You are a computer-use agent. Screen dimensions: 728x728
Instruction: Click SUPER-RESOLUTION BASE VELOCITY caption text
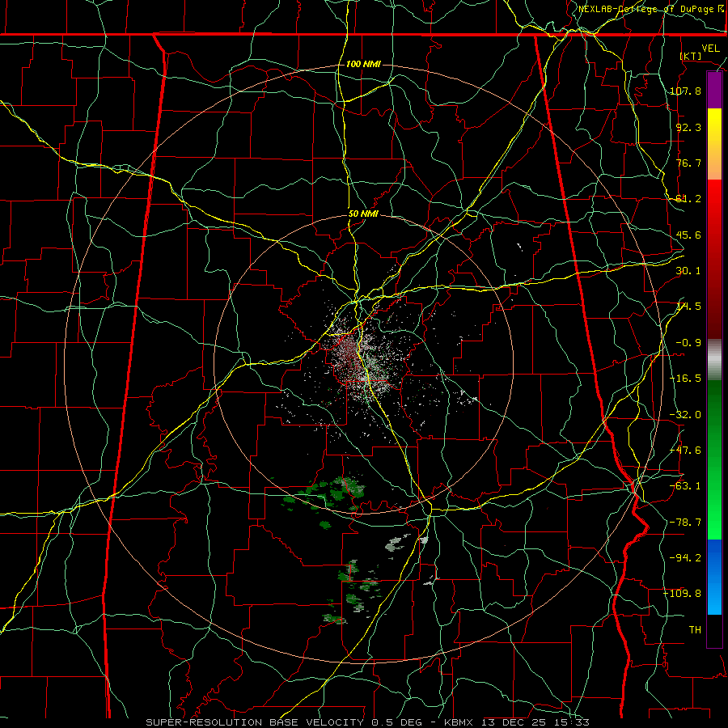point(255,722)
